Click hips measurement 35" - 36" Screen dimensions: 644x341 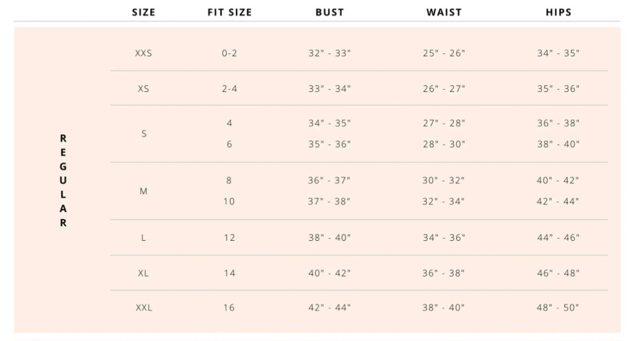pyautogui.click(x=558, y=89)
